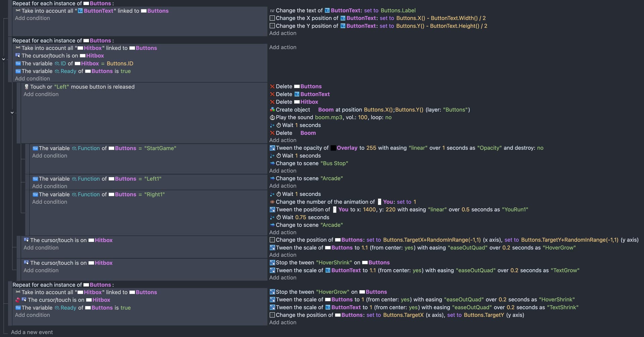Collapse the second Repeat for each Buttons event
The width and height of the screenshot is (644, 337).
coord(4,59)
